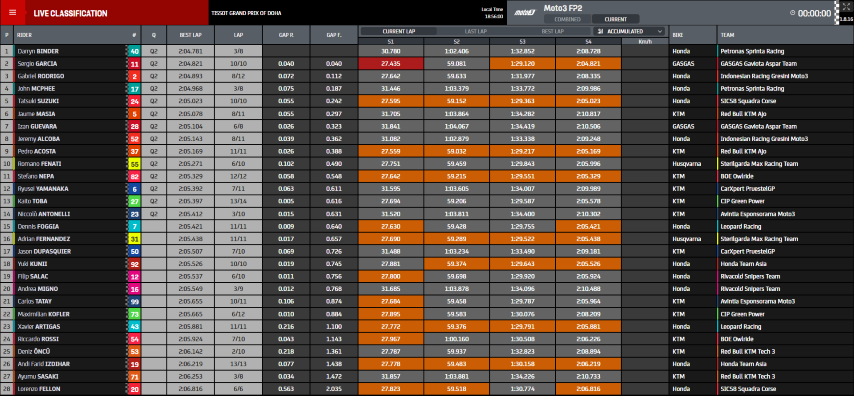The height and width of the screenshot is (396, 854).
Task: Select rider Tatsuki SUZUKI name
Action: 38,101
